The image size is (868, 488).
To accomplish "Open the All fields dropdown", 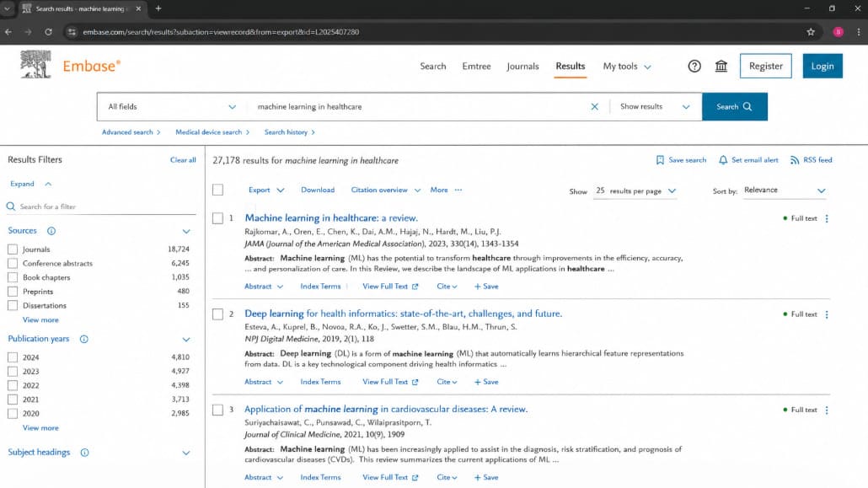I will pyautogui.click(x=172, y=107).
